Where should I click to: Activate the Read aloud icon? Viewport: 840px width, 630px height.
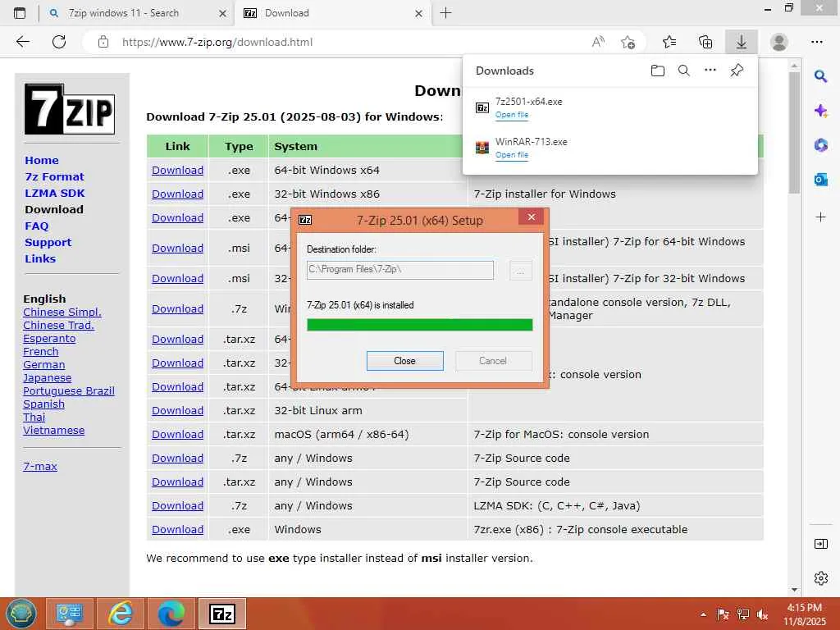click(x=598, y=42)
